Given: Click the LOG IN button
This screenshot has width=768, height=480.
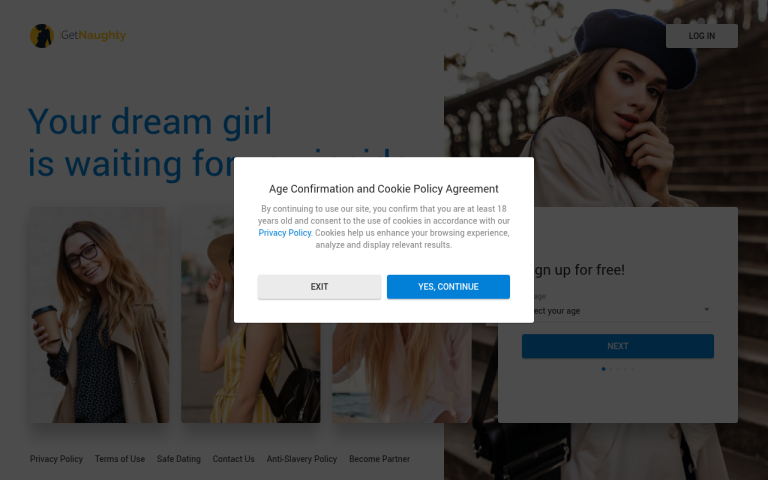Looking at the screenshot, I should (701, 36).
